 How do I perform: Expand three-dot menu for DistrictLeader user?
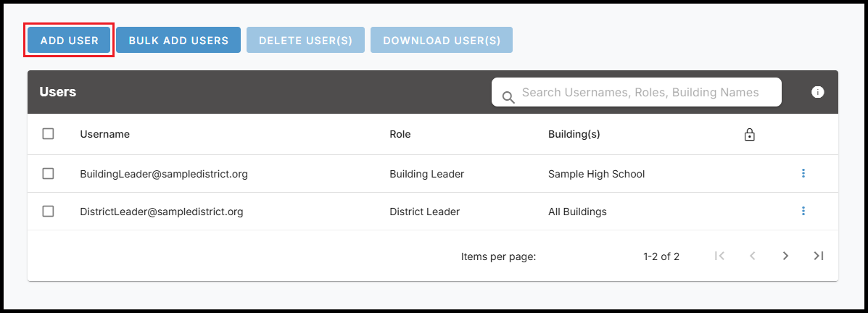pos(803,211)
